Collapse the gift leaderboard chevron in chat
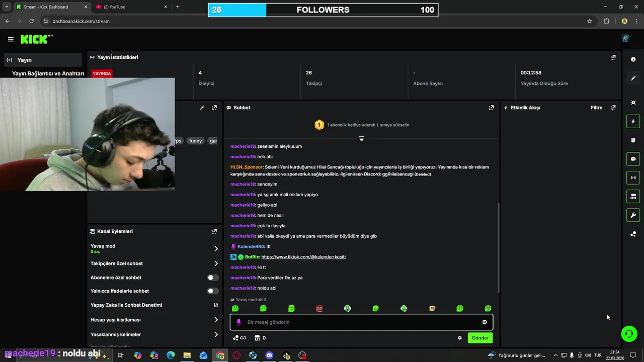 click(x=361, y=138)
